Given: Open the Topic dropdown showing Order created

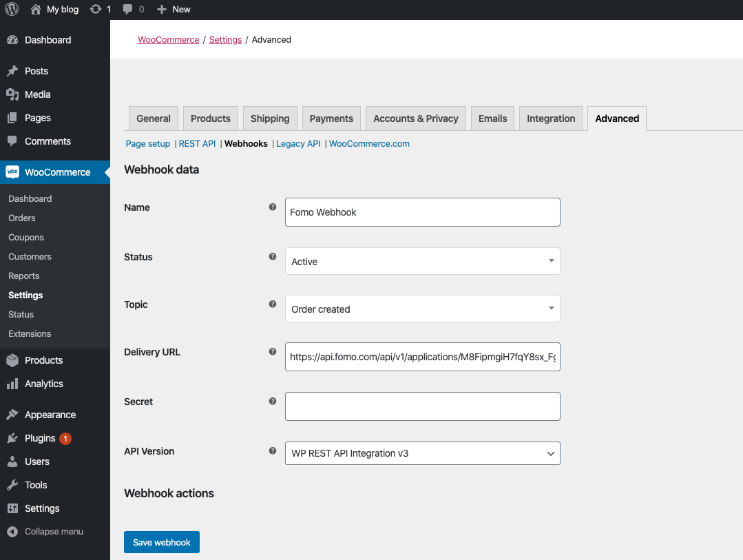Looking at the screenshot, I should coord(422,309).
